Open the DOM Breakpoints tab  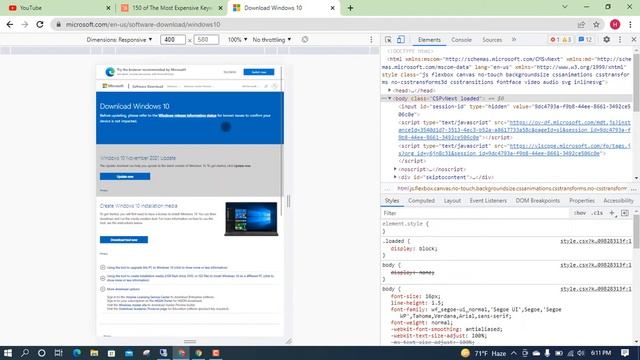click(x=538, y=201)
